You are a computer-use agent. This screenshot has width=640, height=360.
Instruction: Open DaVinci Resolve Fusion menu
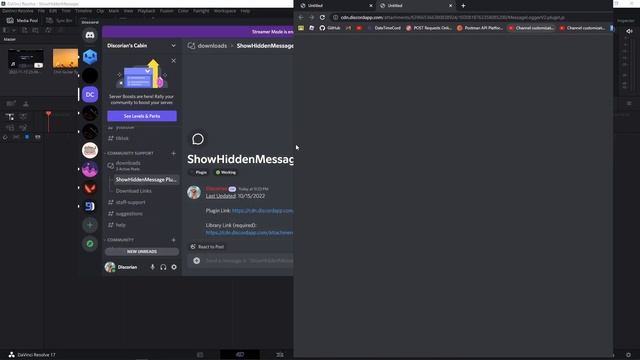click(x=167, y=11)
